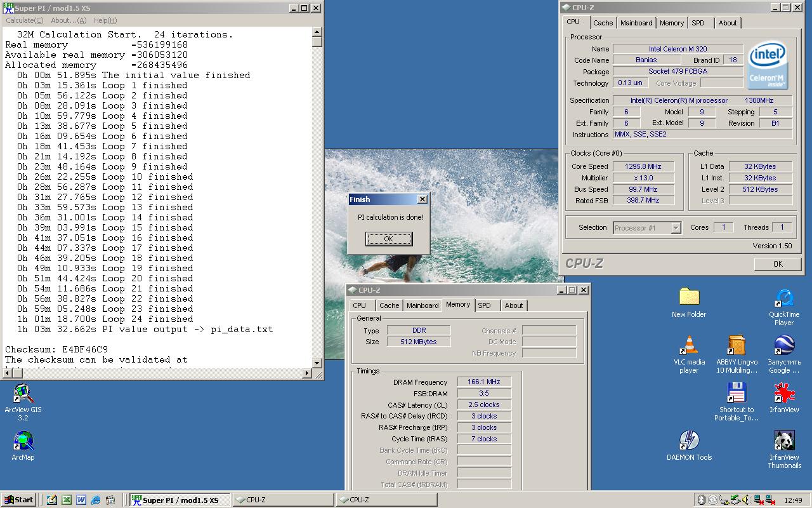Click the Super PI title bar icon
Screen dimensions: 812x508
pos(8,8)
